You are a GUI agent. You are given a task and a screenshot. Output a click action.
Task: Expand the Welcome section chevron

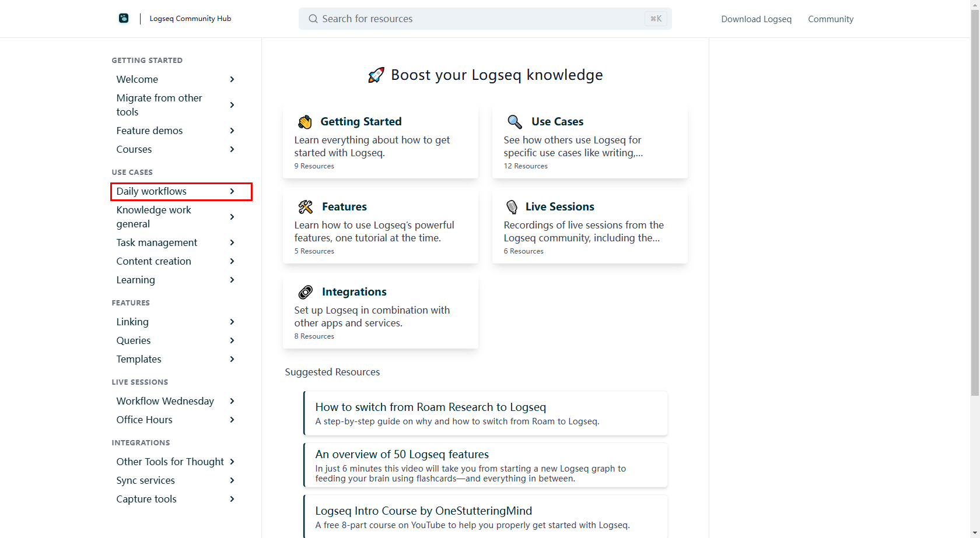[232, 79]
